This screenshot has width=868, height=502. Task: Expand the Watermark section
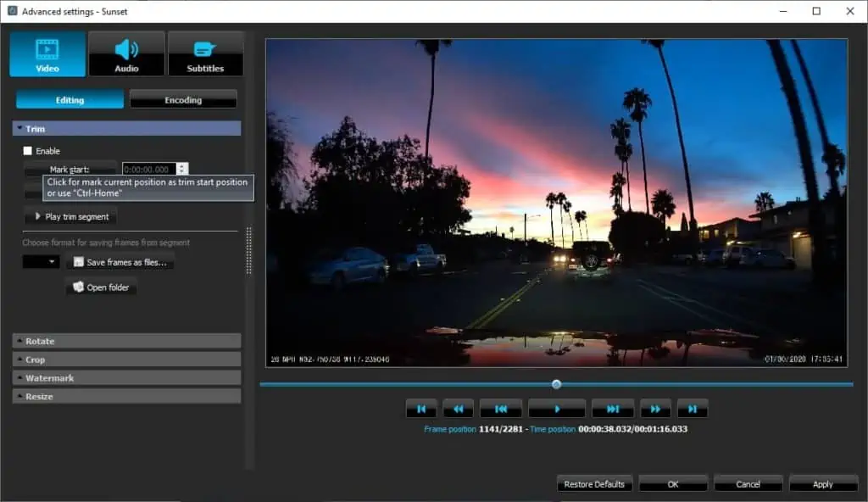pos(127,378)
